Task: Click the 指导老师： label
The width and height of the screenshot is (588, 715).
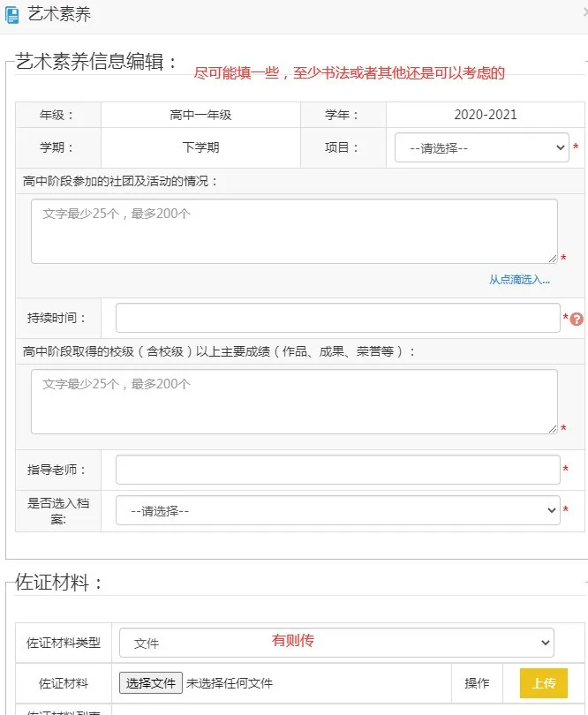Action: point(58,470)
